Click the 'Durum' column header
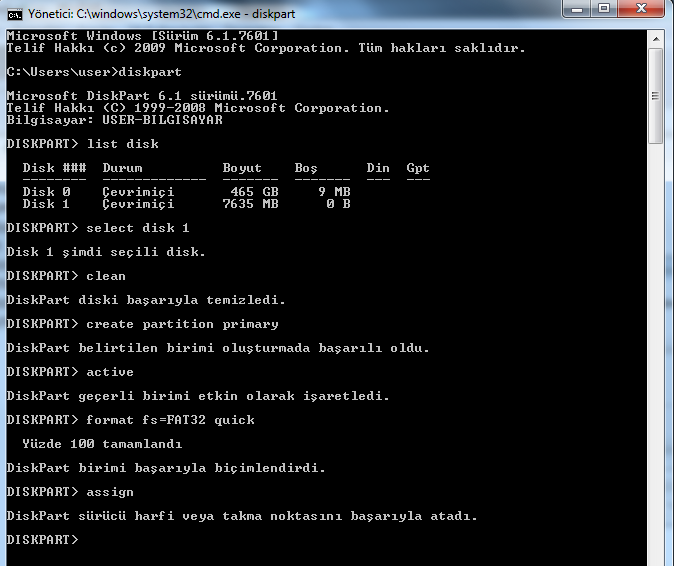This screenshot has width=674, height=566. click(123, 168)
